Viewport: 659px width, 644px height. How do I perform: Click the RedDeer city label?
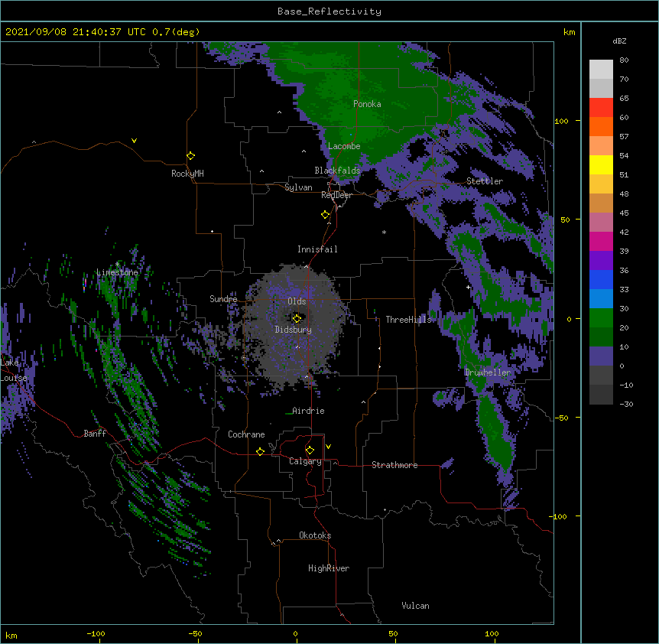[x=336, y=195]
